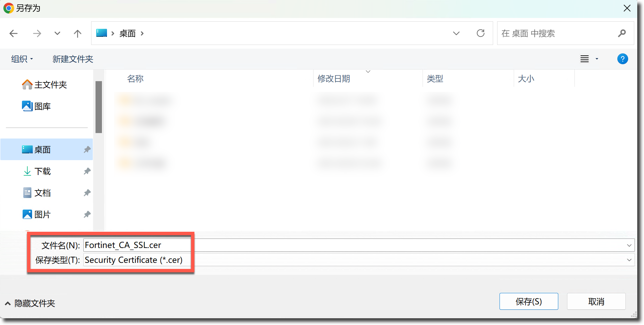Open the file name suggestions dropdown
This screenshot has height=325, width=644.
coord(629,245)
